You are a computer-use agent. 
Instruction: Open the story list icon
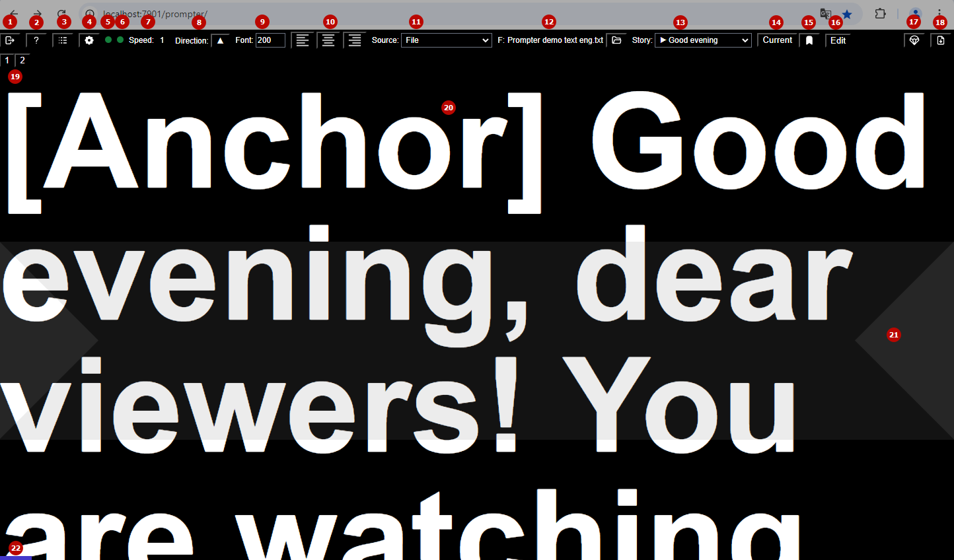point(63,40)
